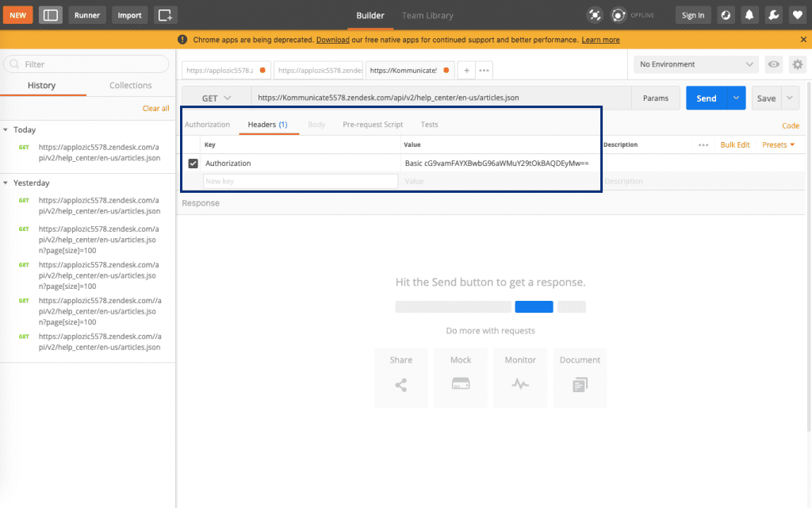This screenshot has height=508, width=812.
Task: Open header columns three-dots menu
Action: (x=703, y=145)
